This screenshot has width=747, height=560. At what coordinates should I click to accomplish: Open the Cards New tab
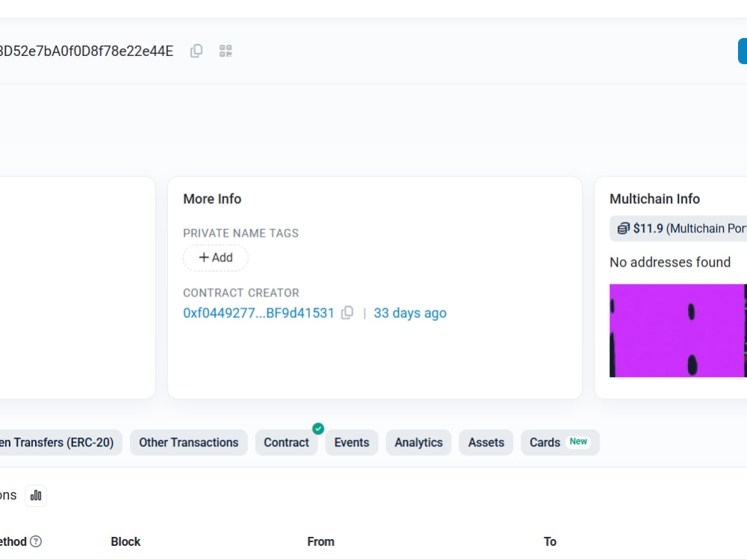tap(560, 442)
